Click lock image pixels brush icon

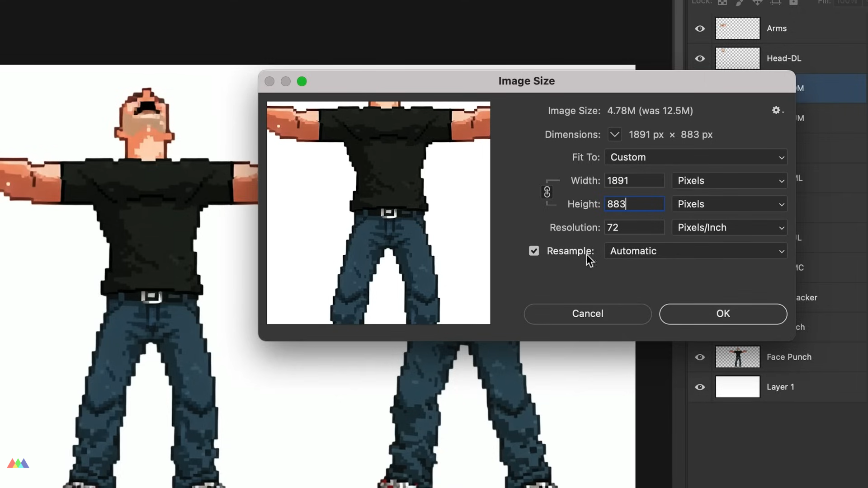click(x=740, y=2)
